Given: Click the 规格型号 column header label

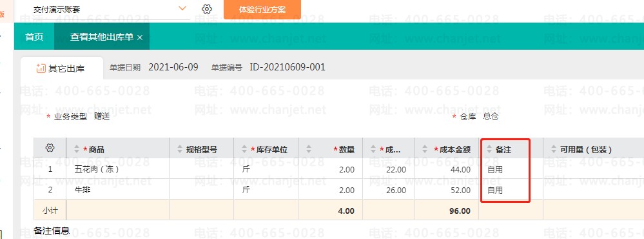Looking at the screenshot, I should click(202, 150).
